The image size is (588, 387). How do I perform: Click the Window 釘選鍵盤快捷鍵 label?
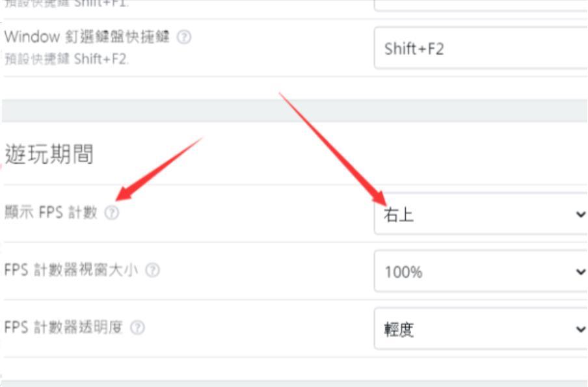[87, 37]
